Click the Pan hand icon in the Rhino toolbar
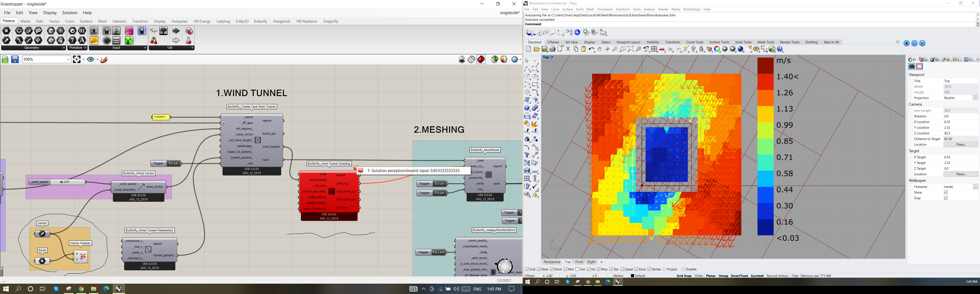980x294 pixels. pos(599,50)
